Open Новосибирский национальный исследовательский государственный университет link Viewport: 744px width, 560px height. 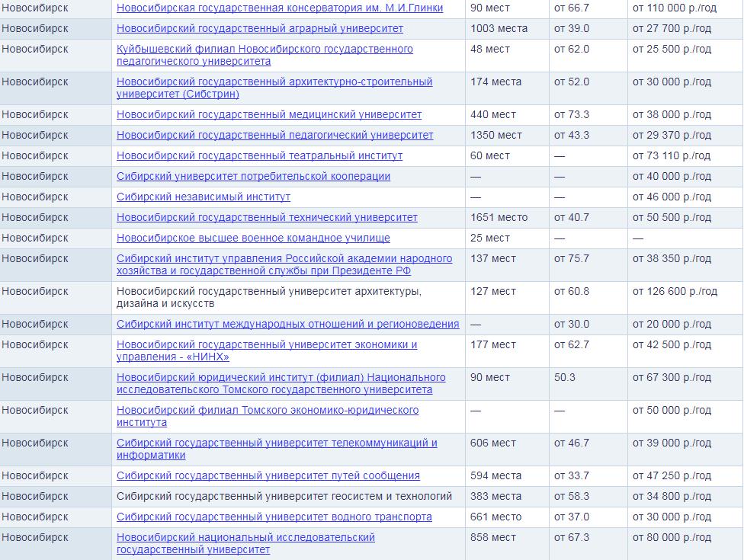click(x=245, y=543)
